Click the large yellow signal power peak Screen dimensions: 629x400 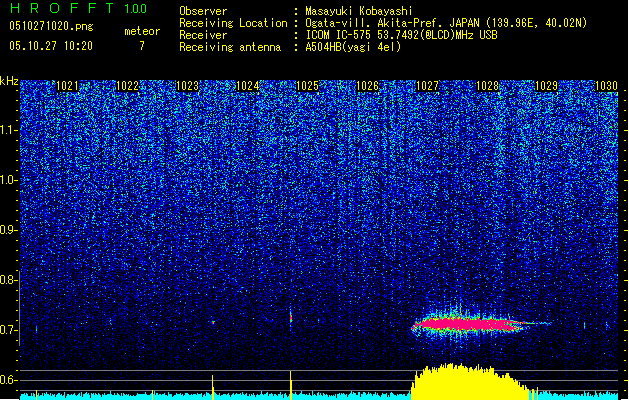pos(462,383)
